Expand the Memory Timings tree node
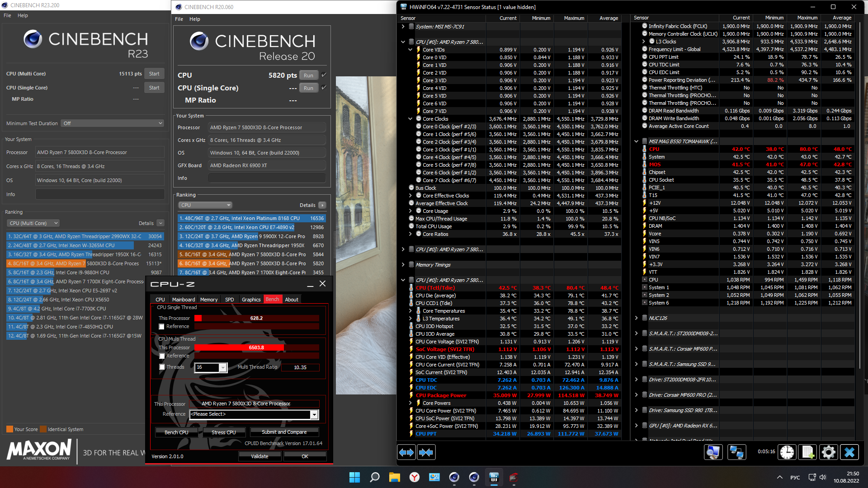The width and height of the screenshot is (868, 488). [403, 265]
